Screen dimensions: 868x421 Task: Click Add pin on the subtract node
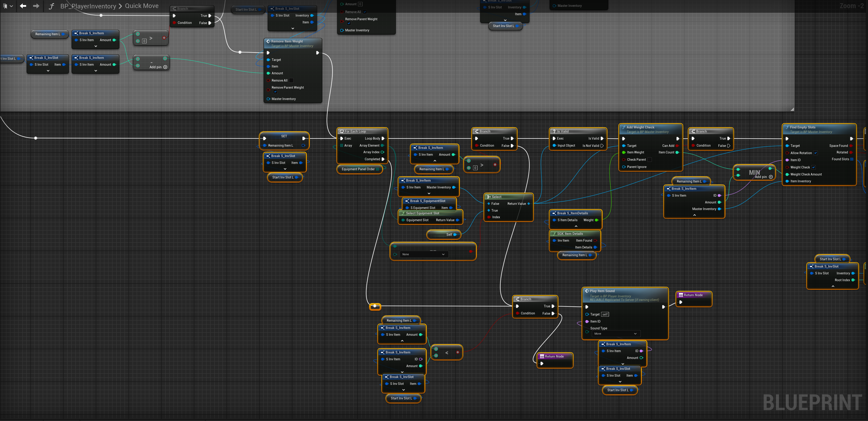165,67
